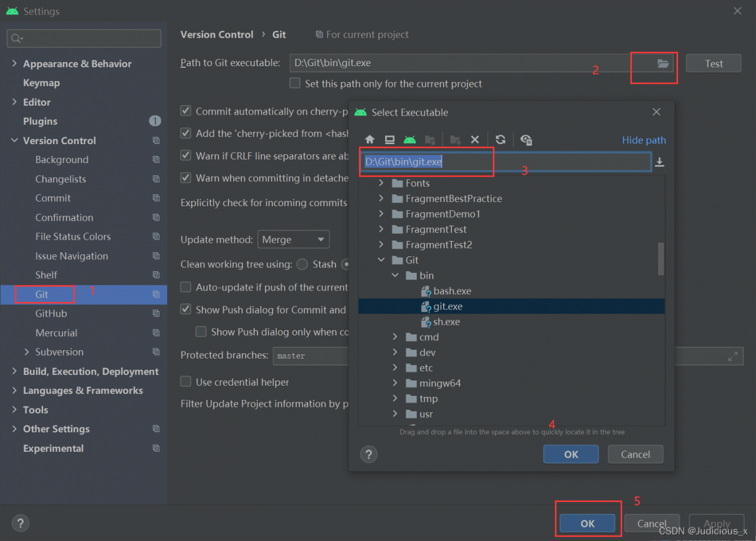The image size is (756, 541).
Task: Close the Select Executable dialog
Action: [x=656, y=112]
